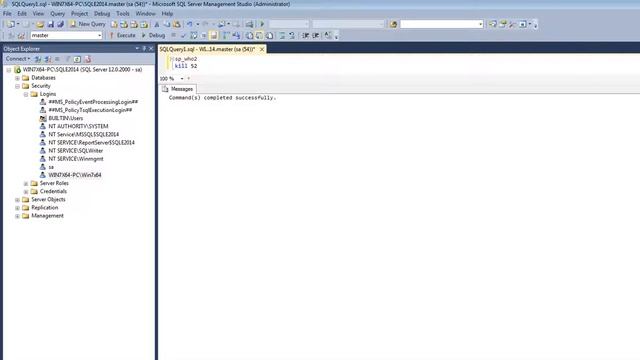Screen dimensions: 640x360
Task: Click 'Command(s) completed successfully.' message
Action: 222,98
